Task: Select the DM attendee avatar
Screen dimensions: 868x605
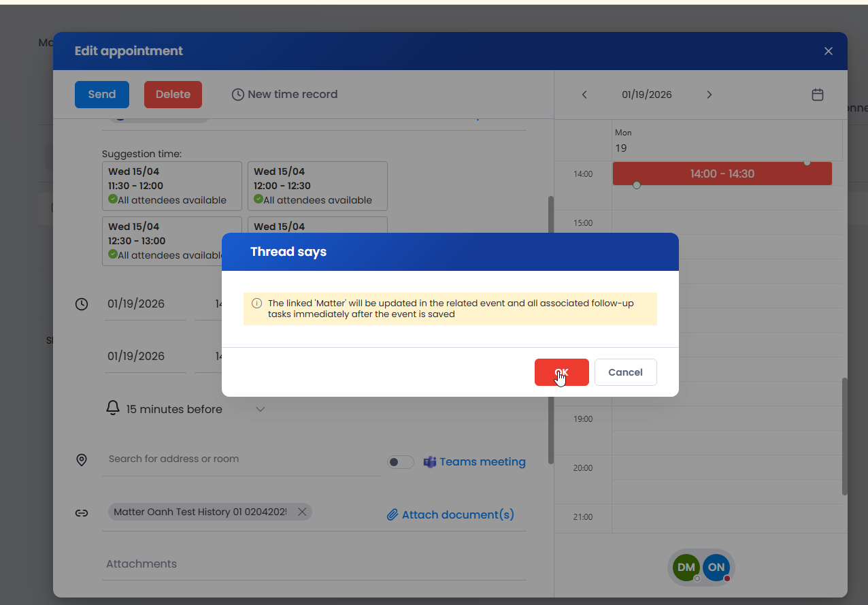Action: point(686,567)
